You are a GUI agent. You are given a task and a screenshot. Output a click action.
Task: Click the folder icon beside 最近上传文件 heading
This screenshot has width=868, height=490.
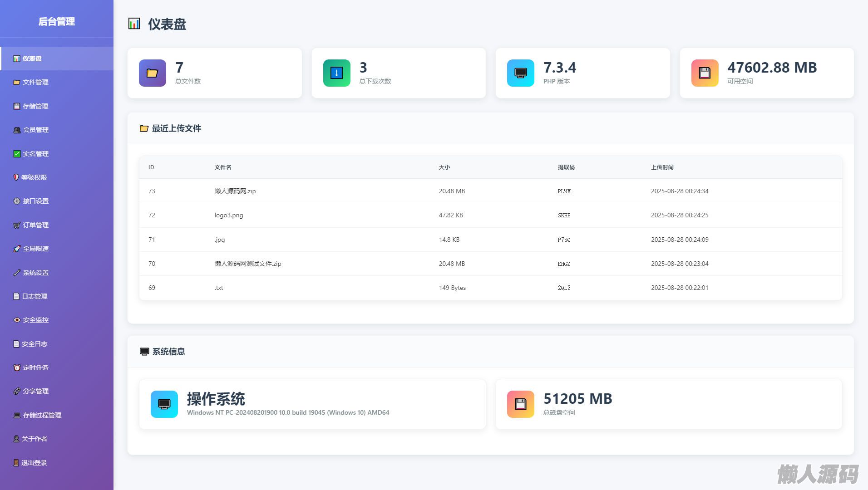pos(144,128)
